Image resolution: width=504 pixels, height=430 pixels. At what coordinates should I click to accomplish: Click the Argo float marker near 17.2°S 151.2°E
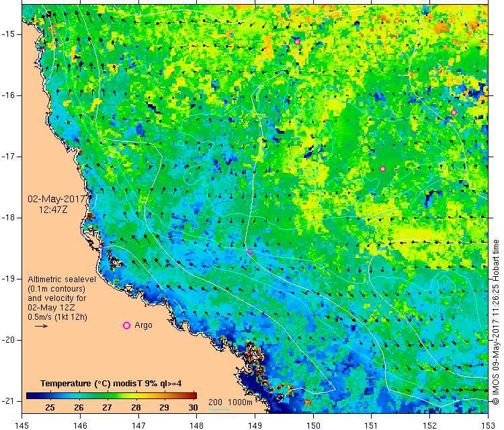pos(382,169)
